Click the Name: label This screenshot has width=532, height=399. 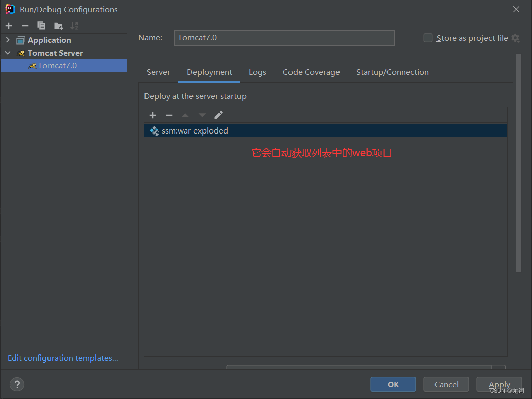point(150,38)
